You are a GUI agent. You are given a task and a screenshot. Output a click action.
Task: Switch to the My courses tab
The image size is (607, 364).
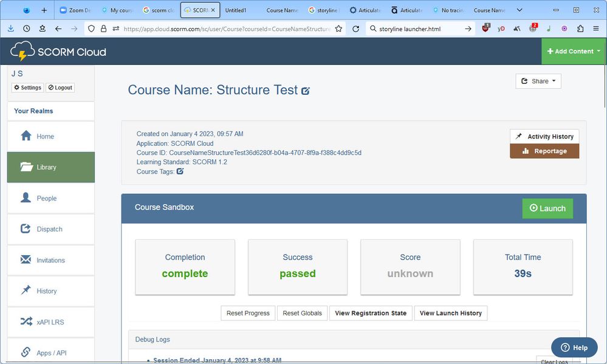[117, 10]
